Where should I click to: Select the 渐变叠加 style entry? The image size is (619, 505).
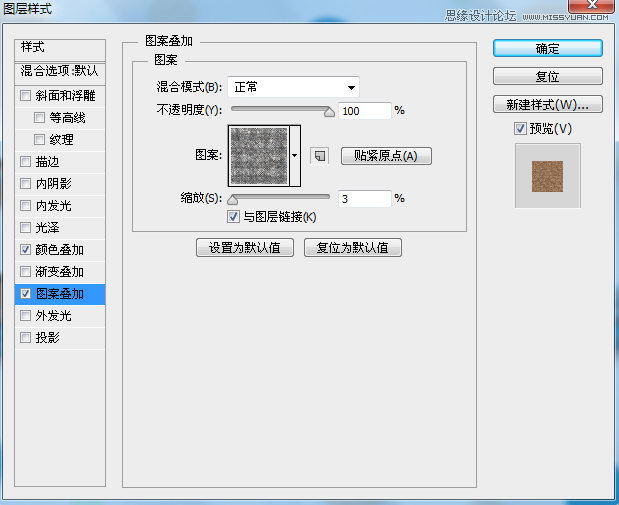[x=60, y=272]
